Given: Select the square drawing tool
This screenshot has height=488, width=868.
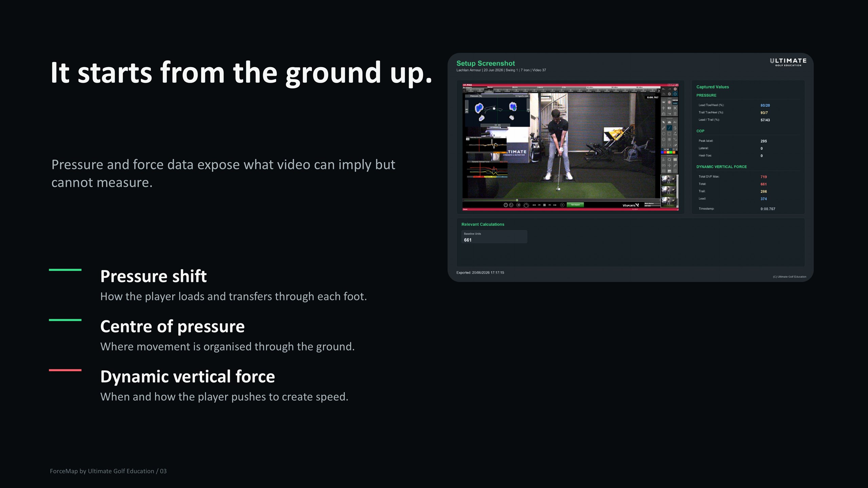Looking at the screenshot, I should [669, 134].
